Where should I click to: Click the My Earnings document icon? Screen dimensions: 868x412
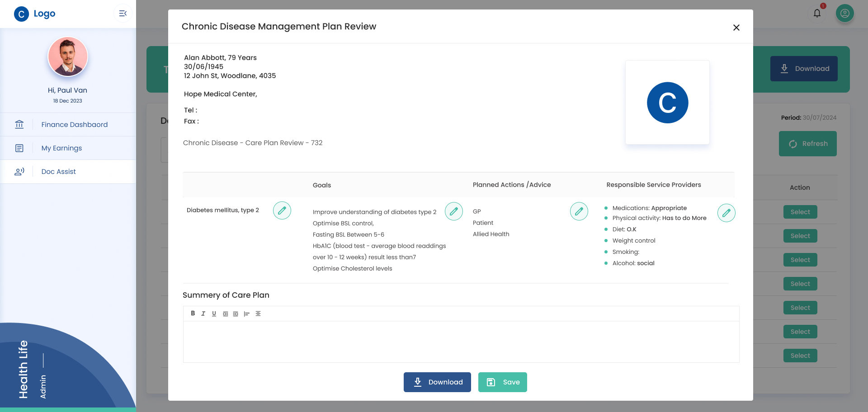click(19, 148)
